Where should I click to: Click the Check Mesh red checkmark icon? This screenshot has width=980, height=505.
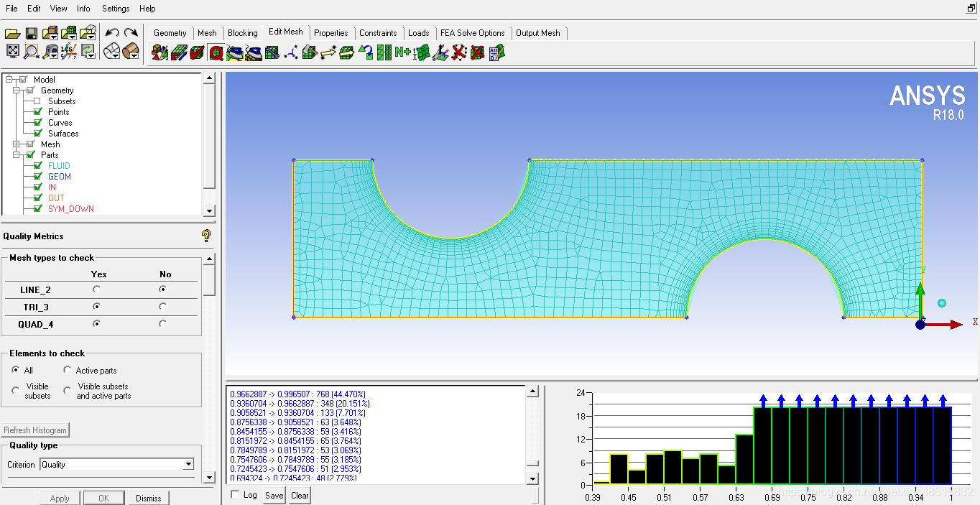(197, 52)
